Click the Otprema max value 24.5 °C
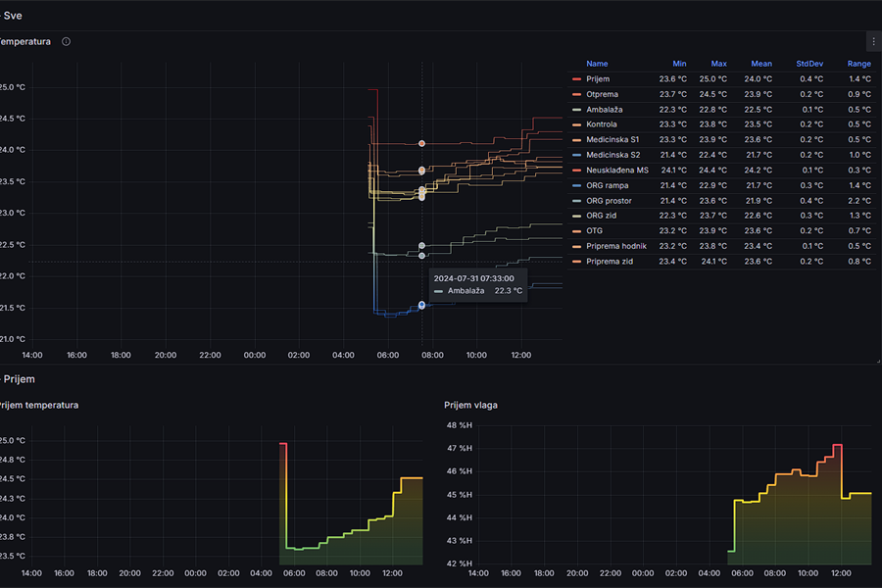 coord(712,94)
